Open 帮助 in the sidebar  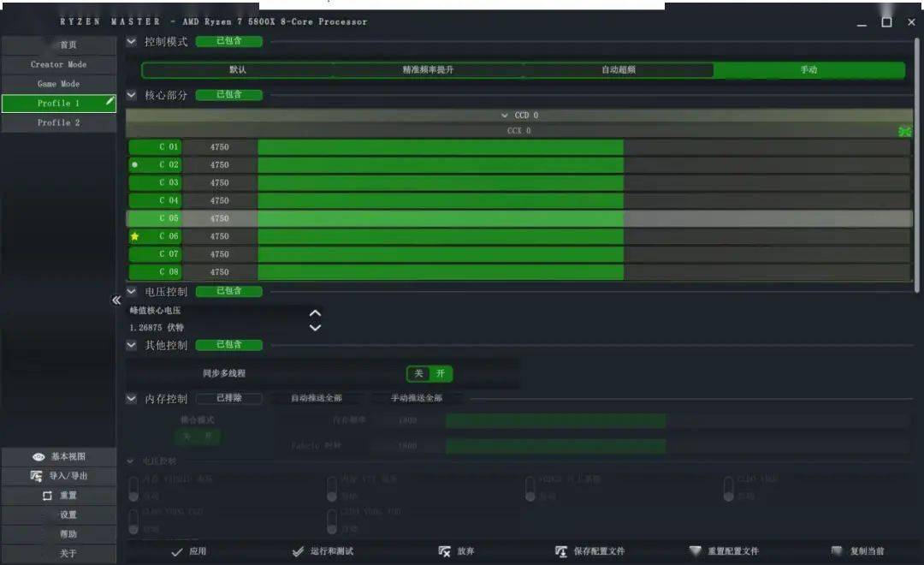59,534
